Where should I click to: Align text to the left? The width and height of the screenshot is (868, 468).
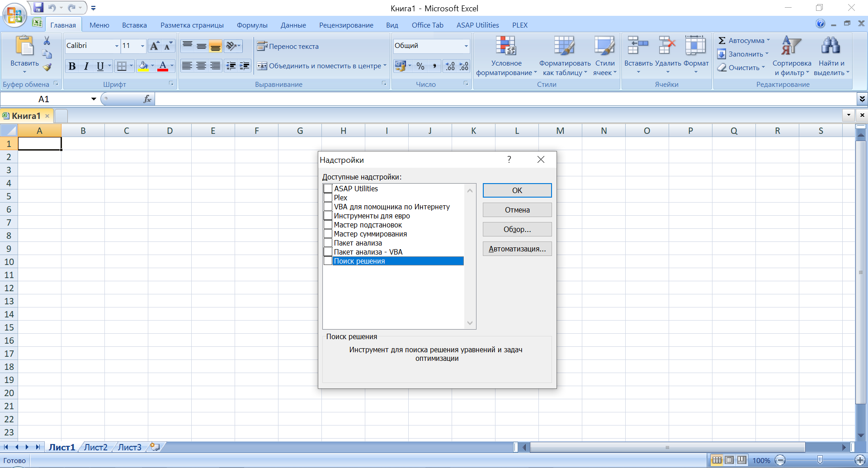[187, 66]
